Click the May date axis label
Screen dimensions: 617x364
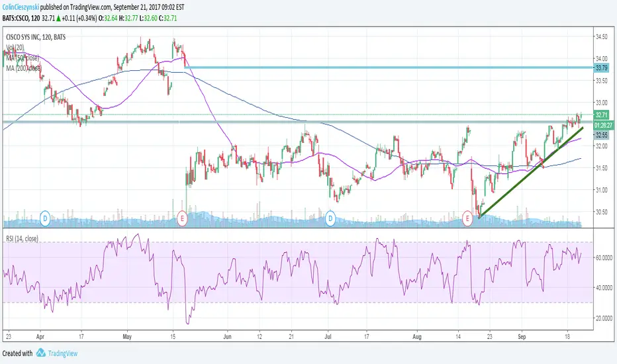pos(126,337)
